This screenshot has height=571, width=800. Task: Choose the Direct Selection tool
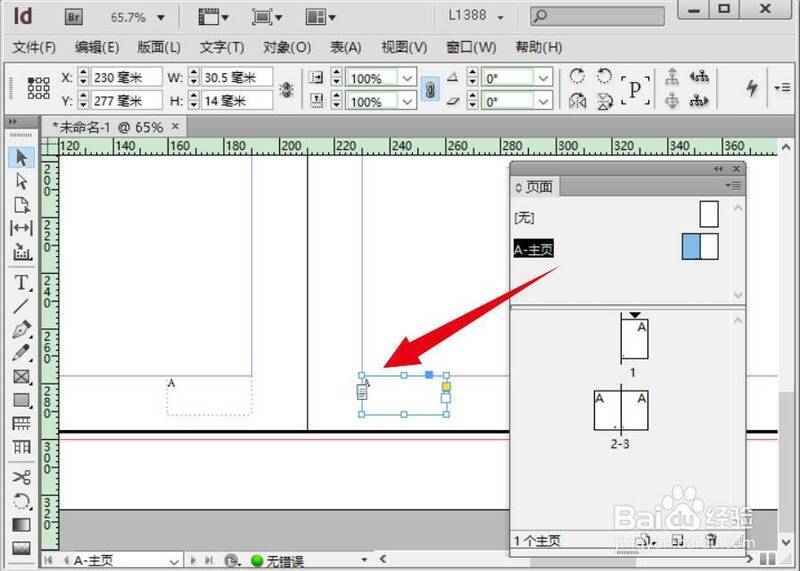(22, 181)
